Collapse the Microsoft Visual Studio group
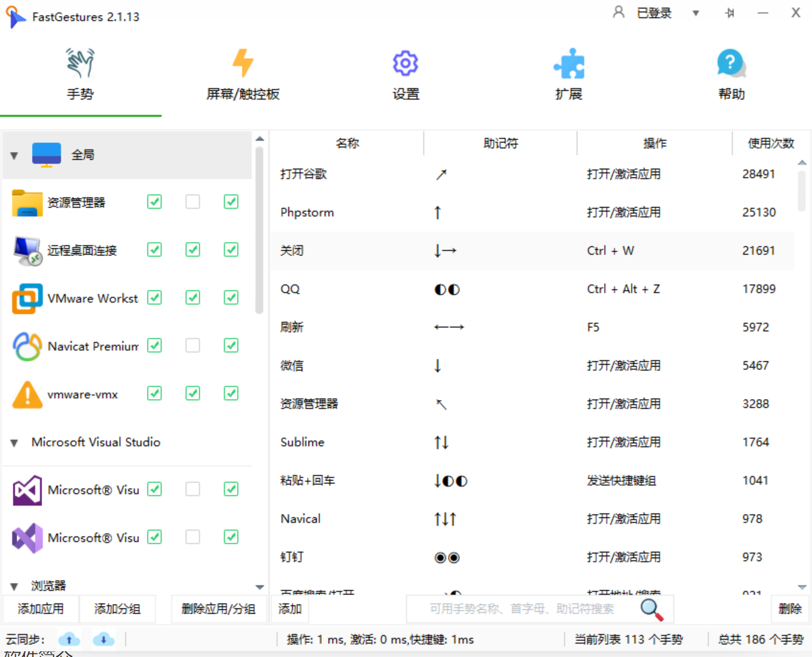This screenshot has height=657, width=812. (x=14, y=442)
